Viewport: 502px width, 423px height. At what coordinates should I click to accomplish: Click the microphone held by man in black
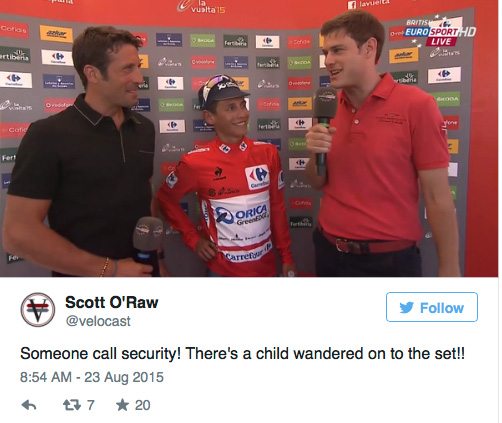point(147,242)
